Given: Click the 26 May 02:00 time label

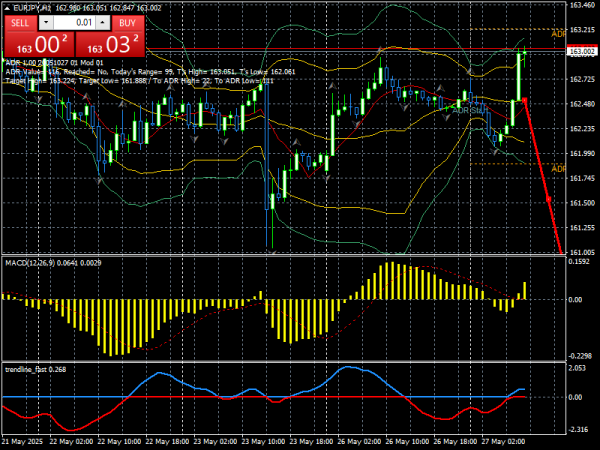Looking at the screenshot, I should 359,442.
